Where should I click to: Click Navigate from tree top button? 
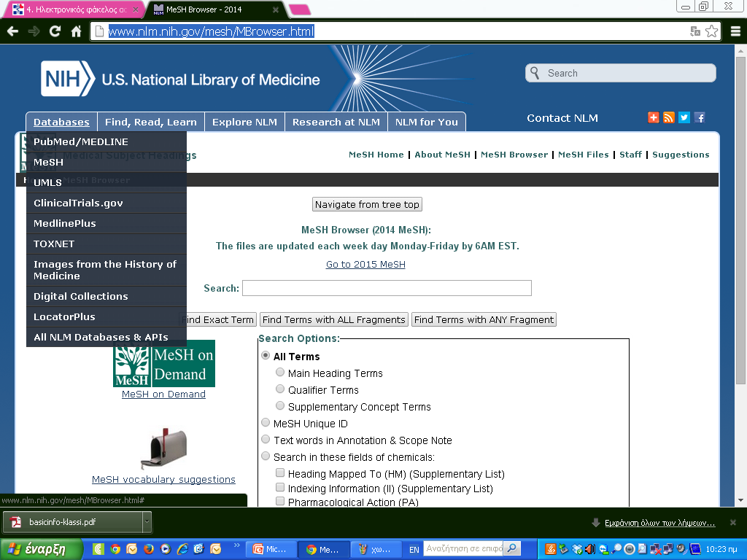367,204
